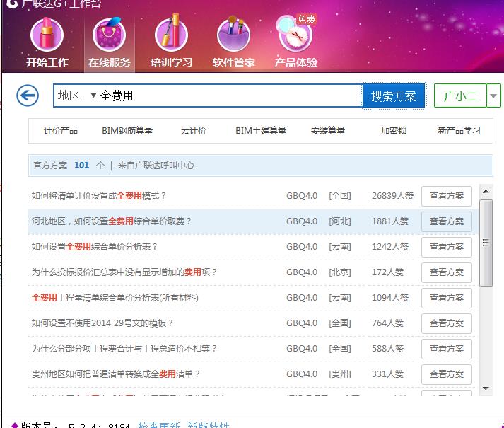Open question 河北地区，如何设置全费用综合单价取费？

pyautogui.click(x=111, y=221)
